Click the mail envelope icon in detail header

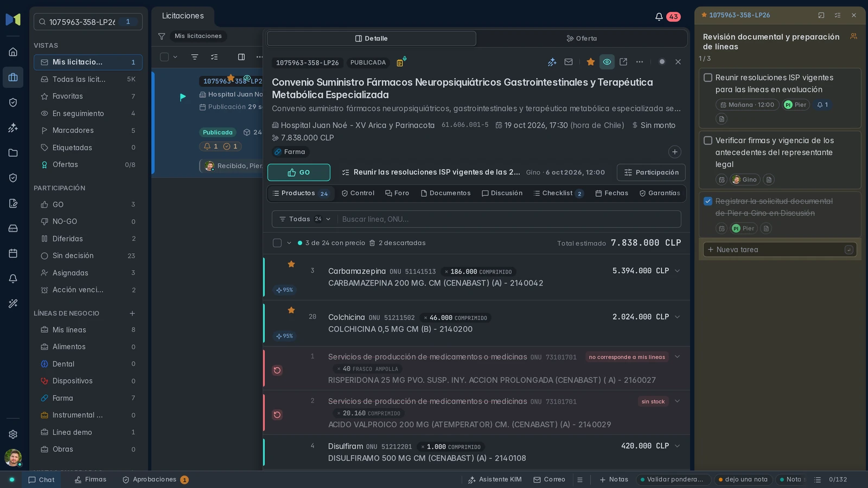[x=569, y=62]
